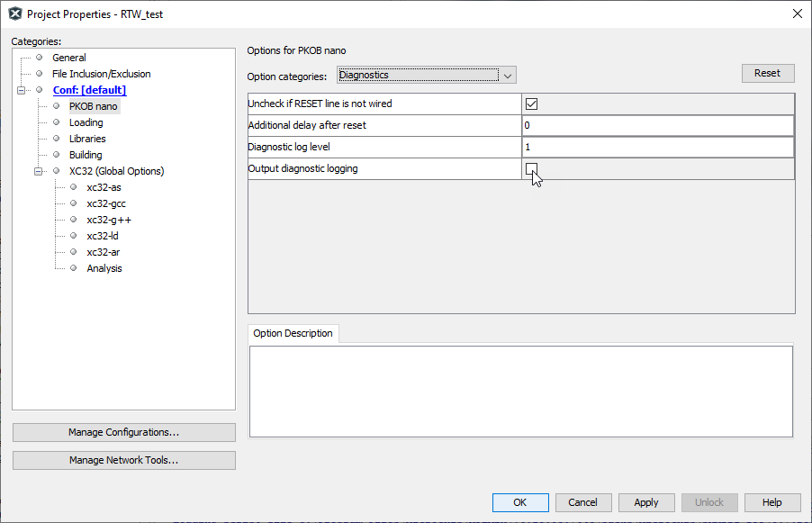This screenshot has width=812, height=523.
Task: Select the Option Description tab
Action: point(293,333)
